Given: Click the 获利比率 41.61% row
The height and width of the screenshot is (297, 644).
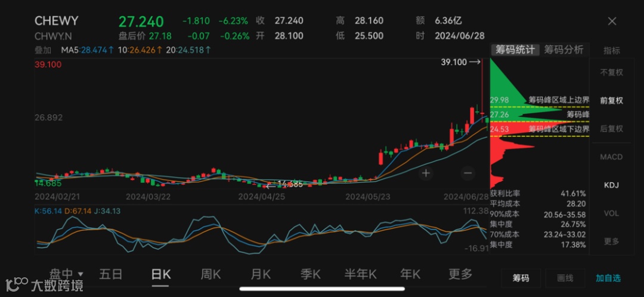Looking at the screenshot, I should point(538,193).
